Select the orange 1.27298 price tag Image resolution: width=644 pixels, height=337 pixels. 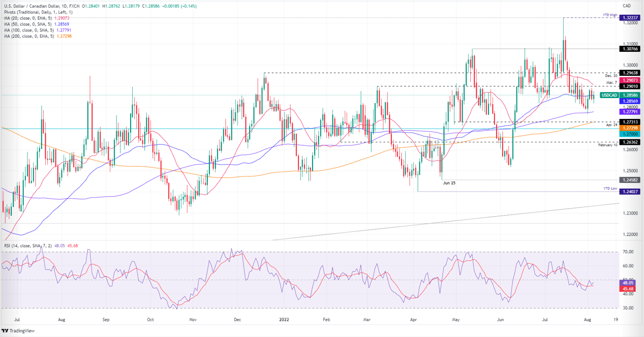point(629,128)
